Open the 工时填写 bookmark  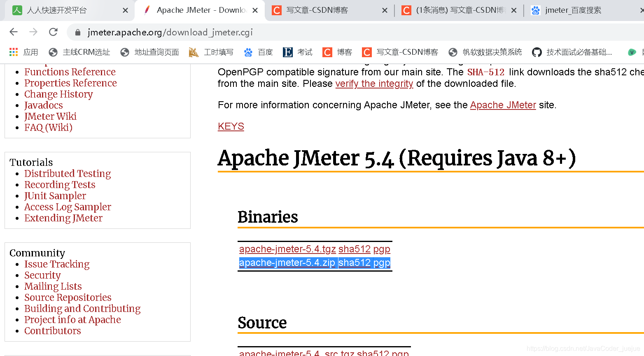(211, 52)
